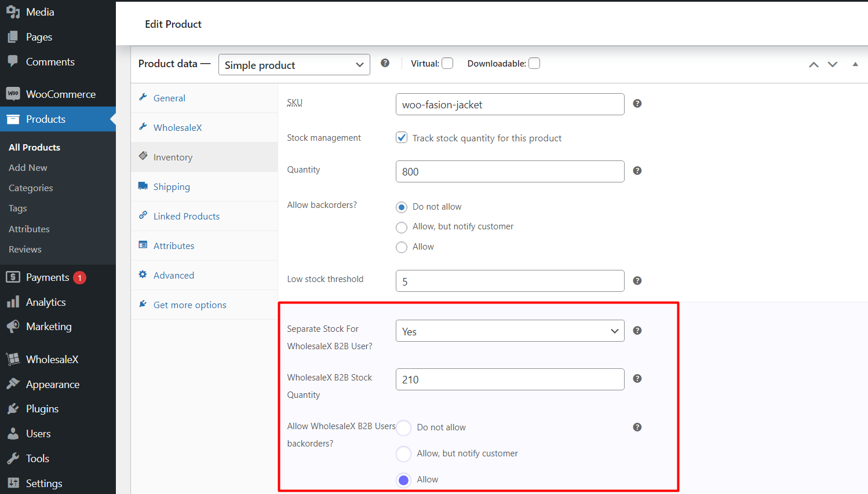
Task: Select B2B users backorders 'Allow' radio
Action: 404,480
